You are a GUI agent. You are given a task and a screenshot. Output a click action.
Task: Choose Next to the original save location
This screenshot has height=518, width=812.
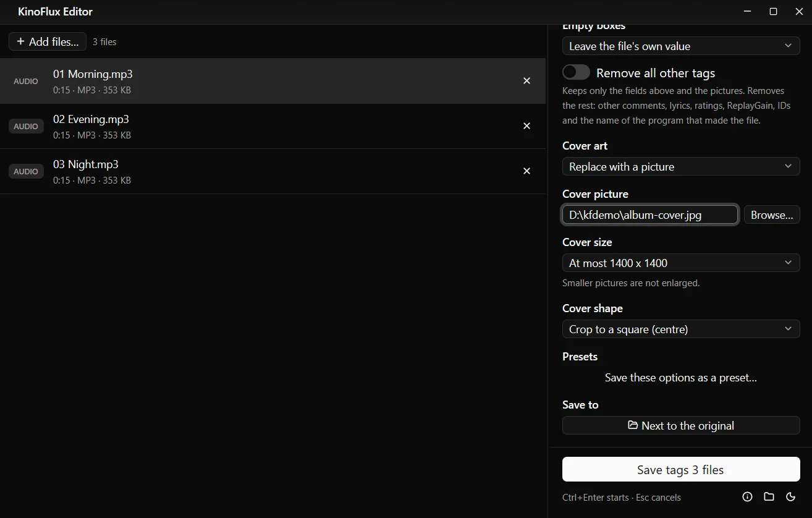(681, 425)
